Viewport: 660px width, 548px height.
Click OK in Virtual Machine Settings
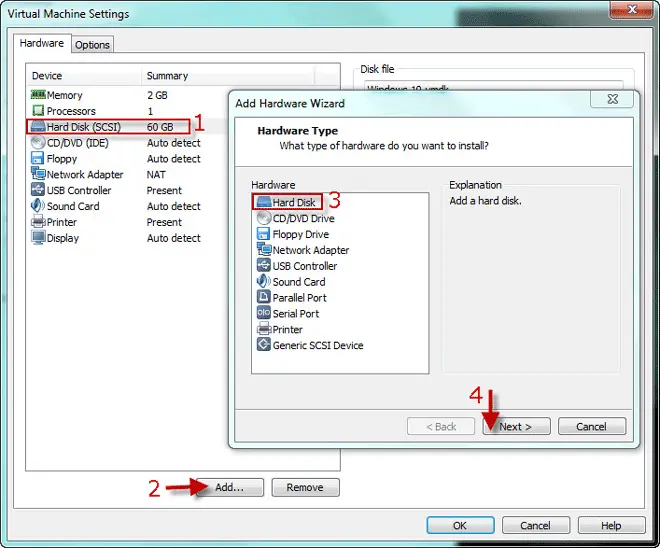[460, 525]
